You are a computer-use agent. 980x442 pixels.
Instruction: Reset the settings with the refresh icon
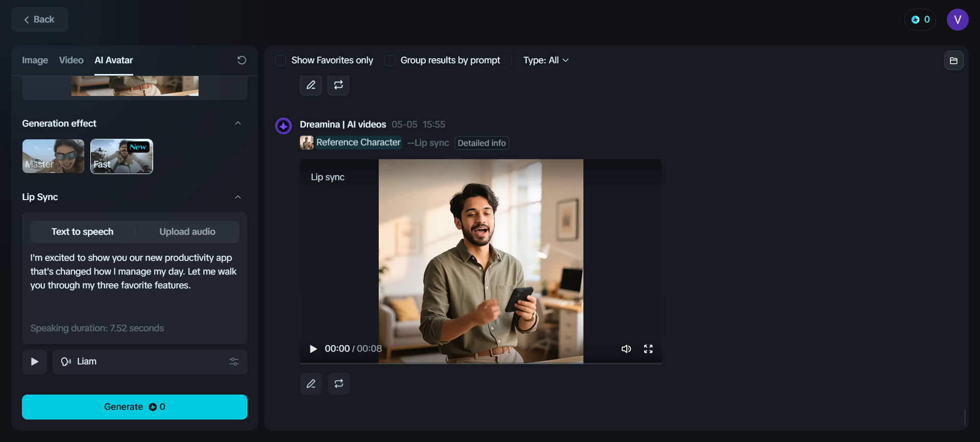[x=242, y=60]
